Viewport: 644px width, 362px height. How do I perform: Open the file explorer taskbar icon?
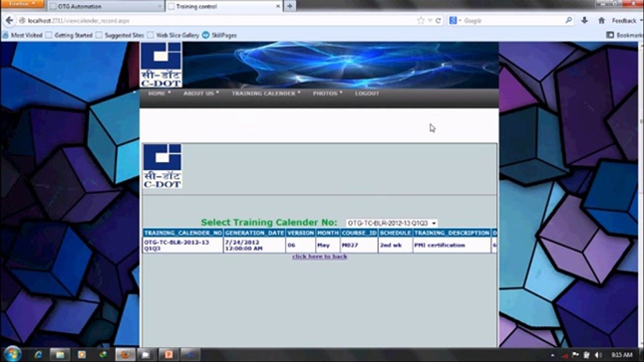pyautogui.click(x=60, y=354)
